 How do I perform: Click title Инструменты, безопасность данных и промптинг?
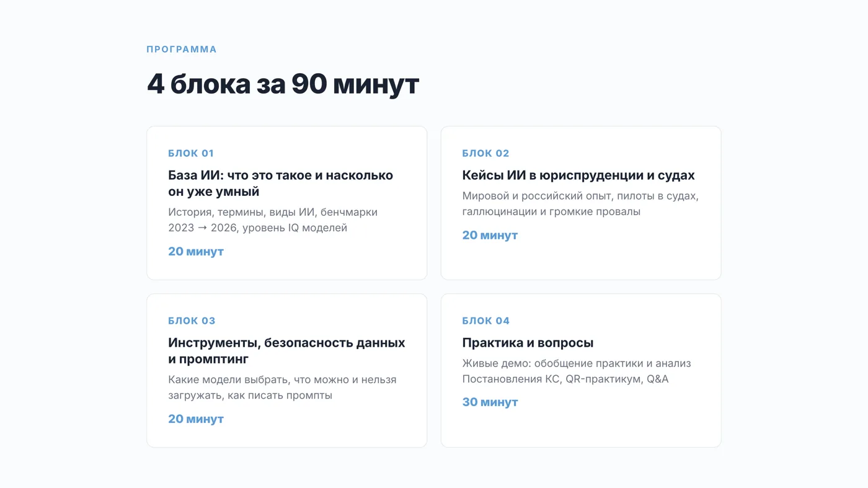[x=286, y=350]
